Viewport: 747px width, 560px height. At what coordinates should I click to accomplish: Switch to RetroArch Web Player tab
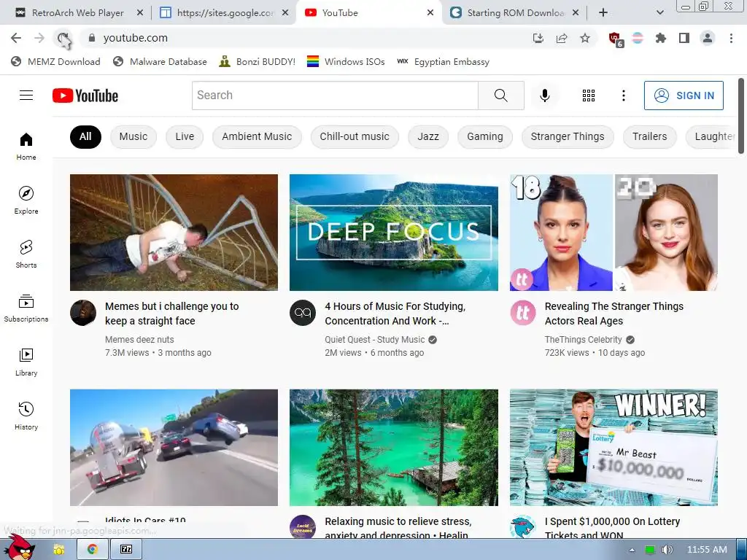[x=77, y=13]
